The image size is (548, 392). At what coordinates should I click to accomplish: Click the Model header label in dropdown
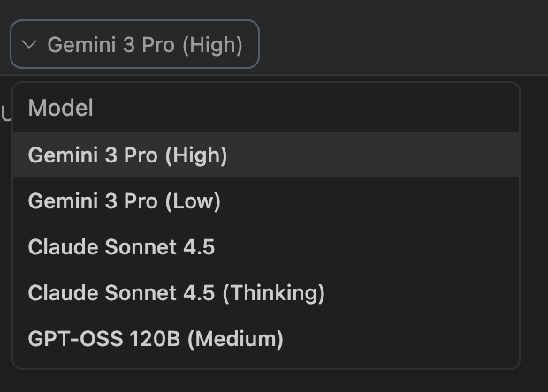60,109
